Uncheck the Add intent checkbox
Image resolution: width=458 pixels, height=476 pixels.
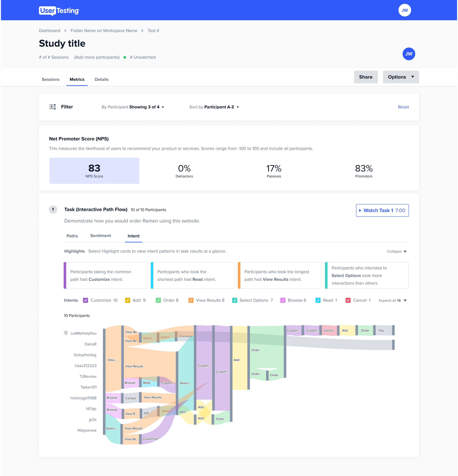click(x=127, y=300)
